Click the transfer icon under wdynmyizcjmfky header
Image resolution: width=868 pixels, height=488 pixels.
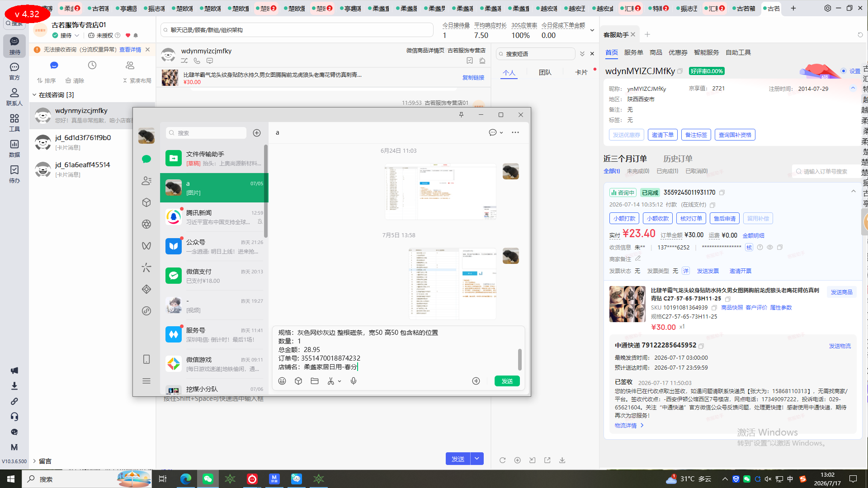[x=184, y=61]
